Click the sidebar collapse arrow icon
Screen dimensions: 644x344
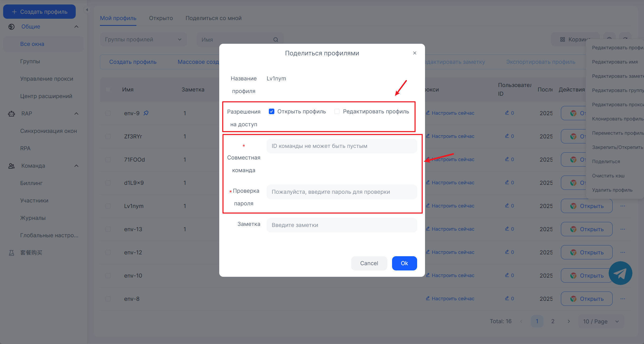point(87,10)
